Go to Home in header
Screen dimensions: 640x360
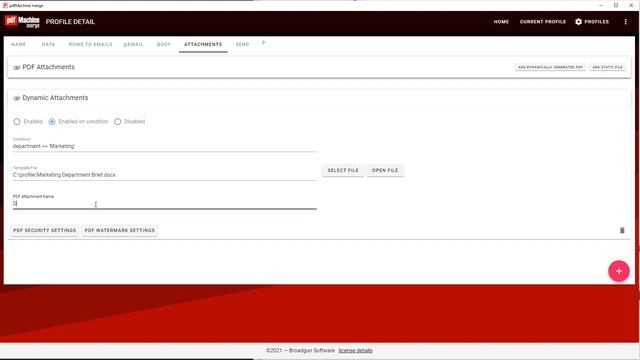pyautogui.click(x=501, y=22)
